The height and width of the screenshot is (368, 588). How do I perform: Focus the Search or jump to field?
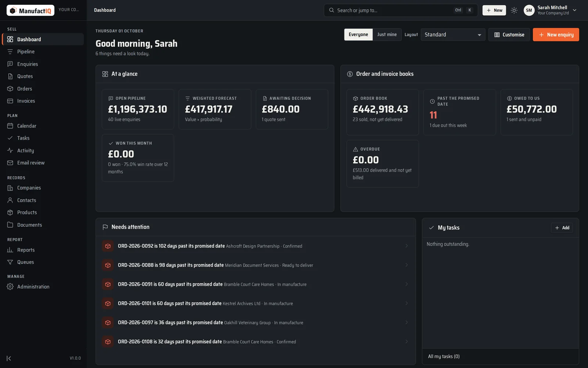(401, 10)
